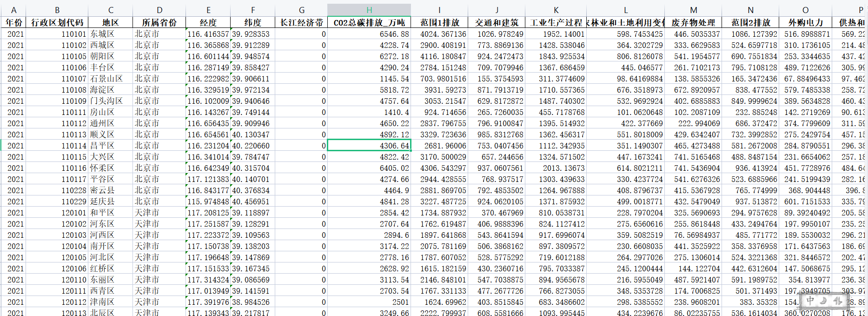868x316 pixels.
Task: Select 范围1排放 cell 4024.367136
Action: coord(440,34)
